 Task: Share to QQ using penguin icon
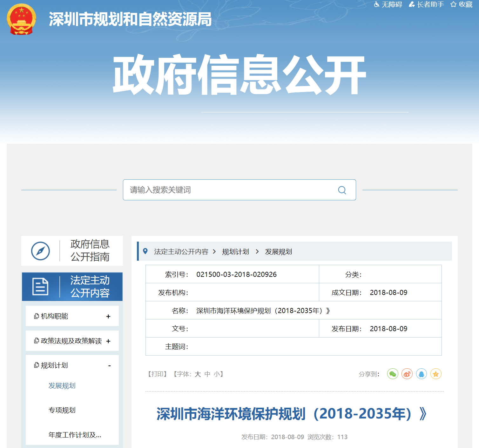tap(422, 374)
